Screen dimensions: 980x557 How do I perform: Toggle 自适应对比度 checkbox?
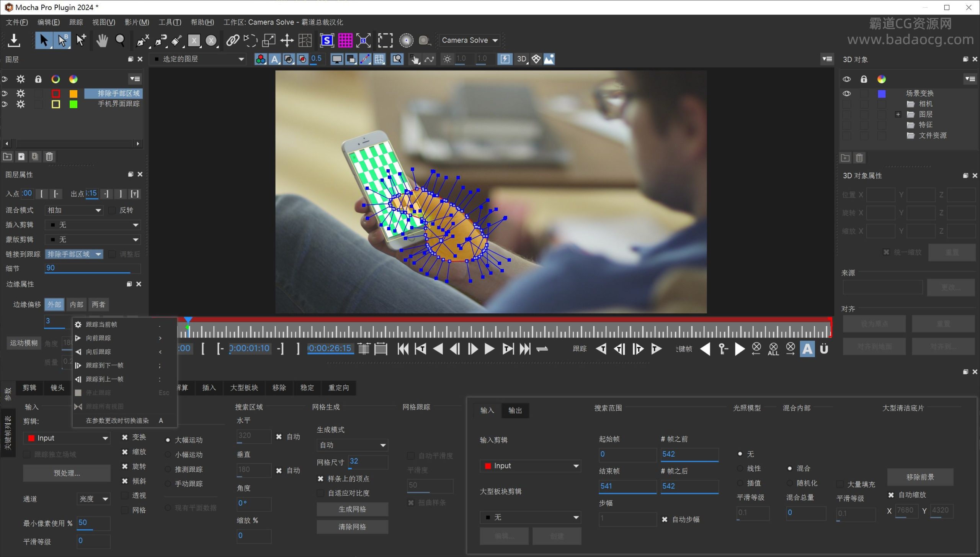click(320, 493)
